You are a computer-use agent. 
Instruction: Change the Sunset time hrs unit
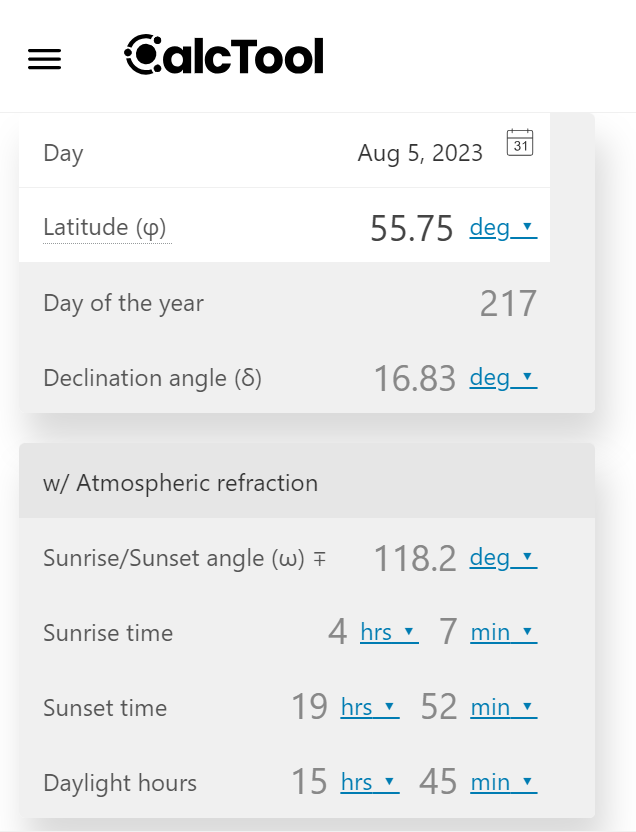pyautogui.click(x=370, y=707)
